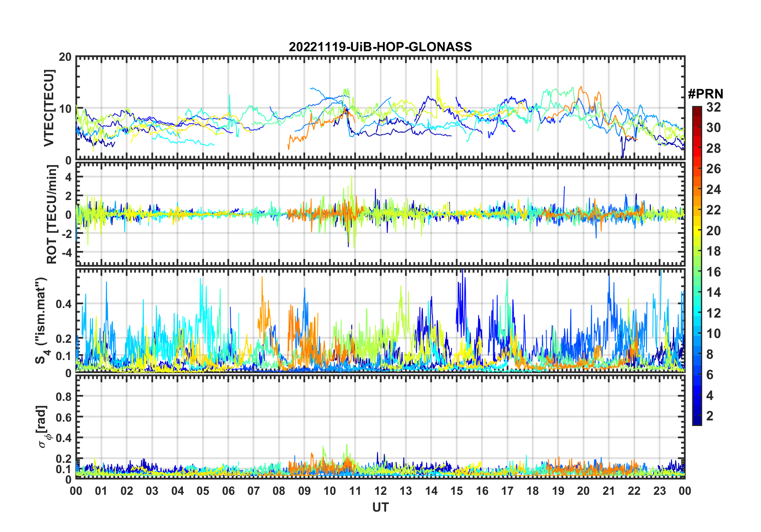This screenshot has height=532, width=761.
Task: Click the UT x-axis label
Action: point(380,507)
